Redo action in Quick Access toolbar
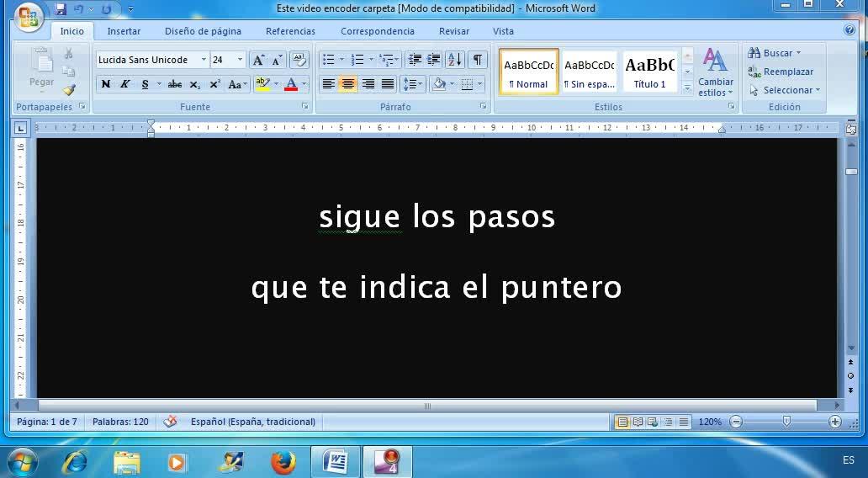 tap(106, 9)
